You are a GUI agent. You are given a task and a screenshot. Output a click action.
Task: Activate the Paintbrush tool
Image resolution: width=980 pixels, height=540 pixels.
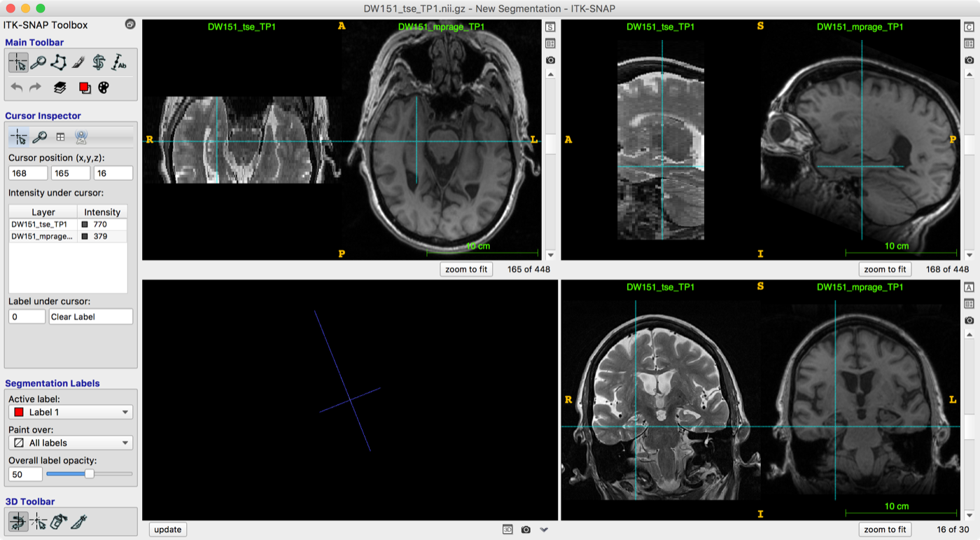click(78, 63)
